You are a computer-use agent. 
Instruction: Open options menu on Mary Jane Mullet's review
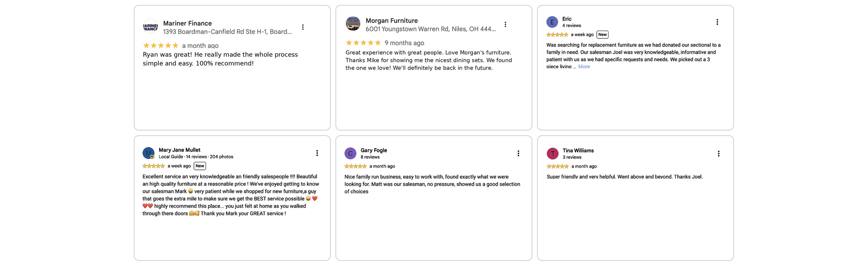(x=317, y=153)
